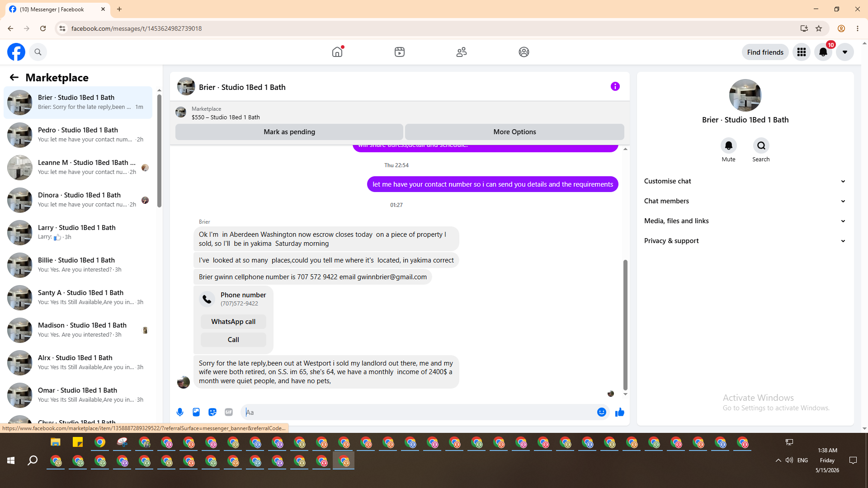Open the Windows action center notifications icon

click(853, 460)
